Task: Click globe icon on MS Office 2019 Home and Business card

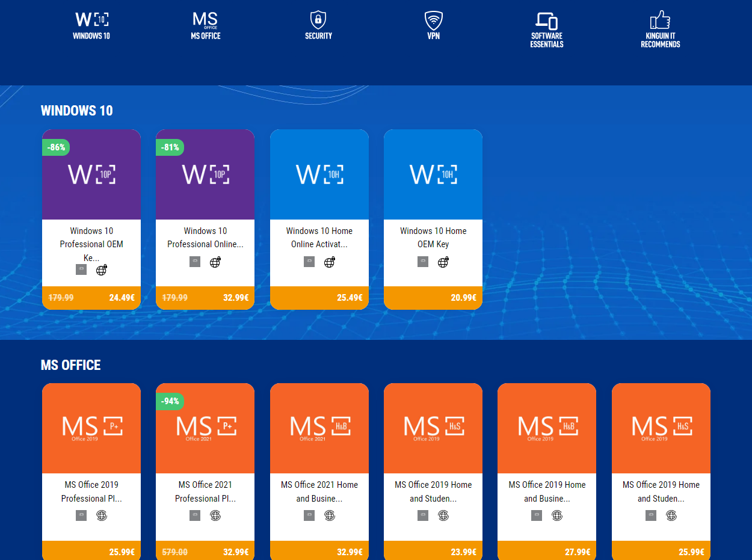Action: click(557, 515)
